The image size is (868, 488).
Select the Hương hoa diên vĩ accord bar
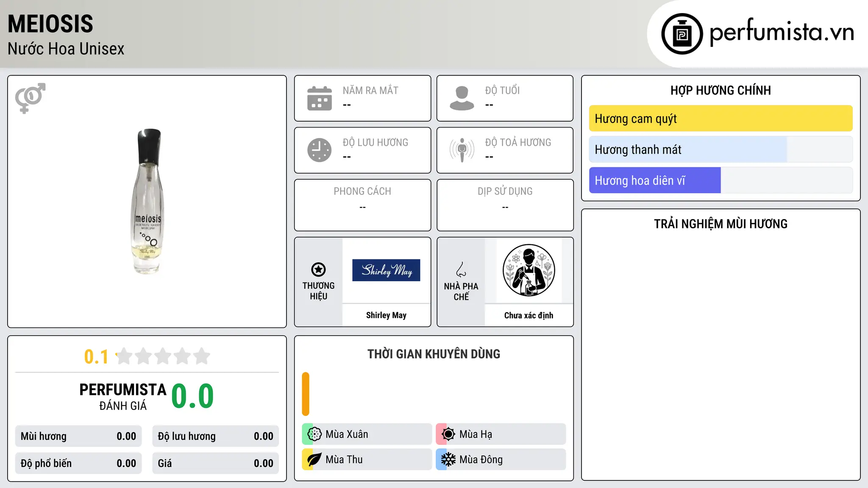coord(721,180)
